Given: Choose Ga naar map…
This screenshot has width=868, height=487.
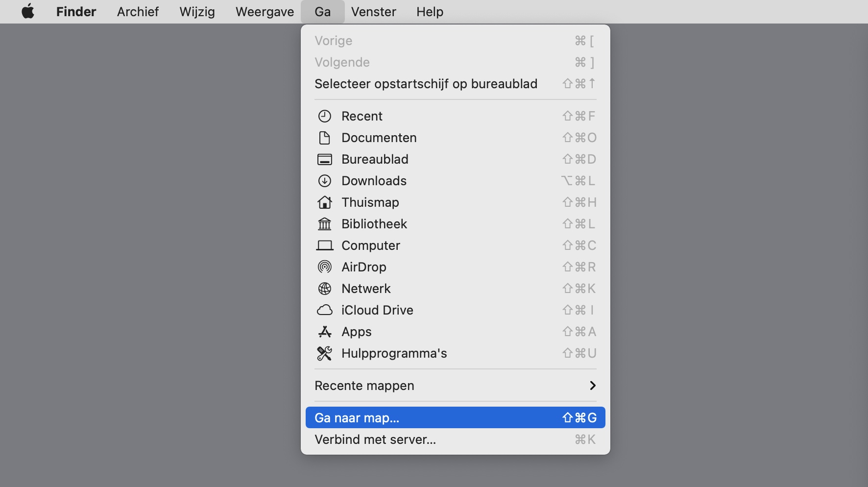Looking at the screenshot, I should (456, 417).
